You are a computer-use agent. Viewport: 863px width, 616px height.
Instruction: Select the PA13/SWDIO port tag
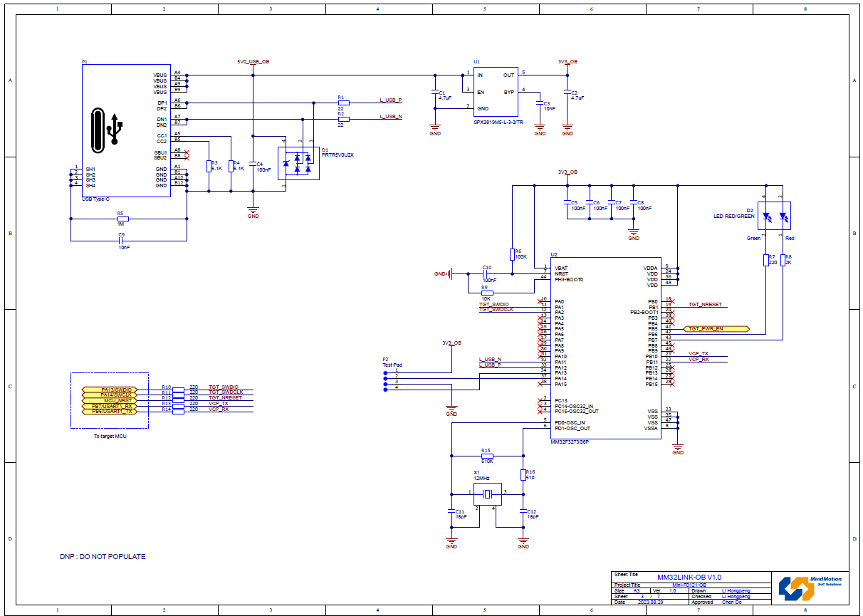[117, 390]
